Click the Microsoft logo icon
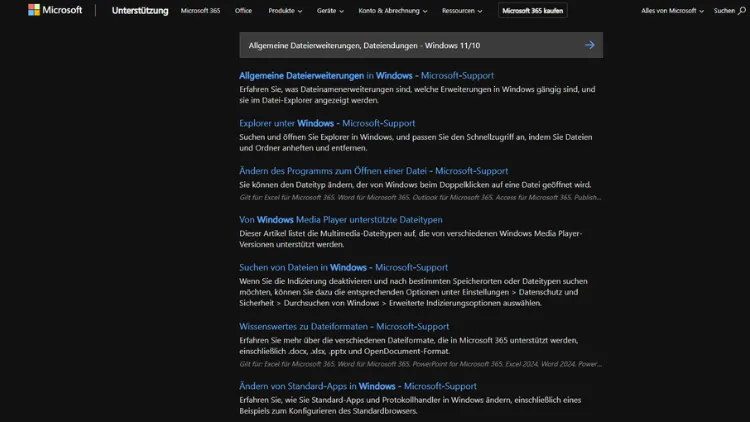The width and height of the screenshot is (750, 422). [34, 10]
